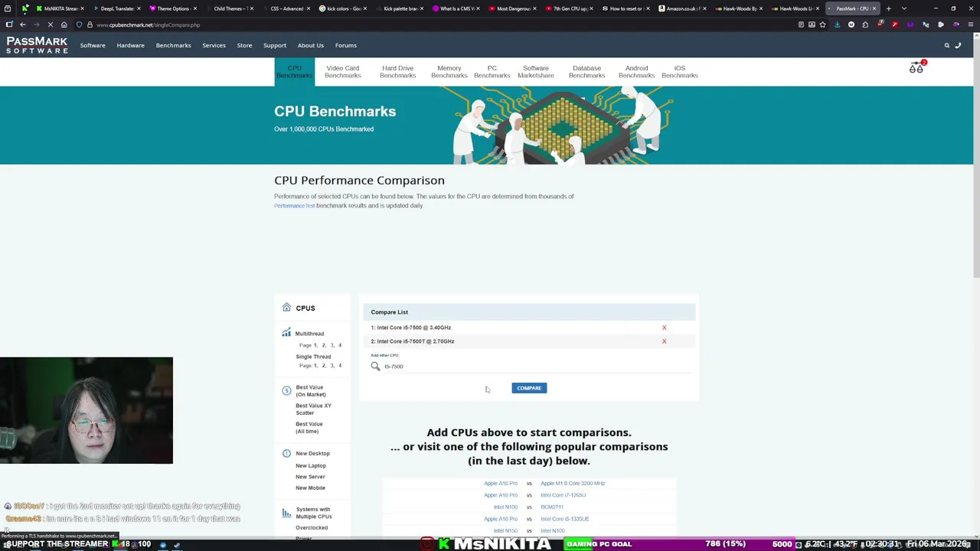Open Best Value XY Scatter link
Image resolution: width=980 pixels, height=551 pixels.
point(313,409)
